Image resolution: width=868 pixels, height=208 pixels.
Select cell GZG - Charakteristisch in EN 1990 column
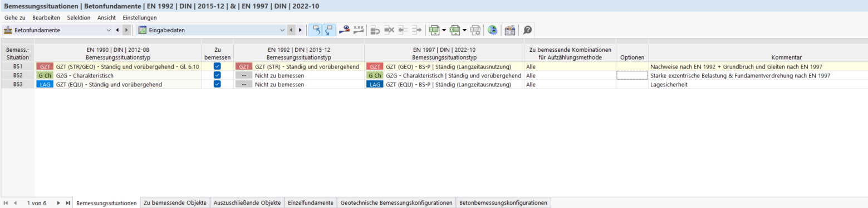pos(117,75)
